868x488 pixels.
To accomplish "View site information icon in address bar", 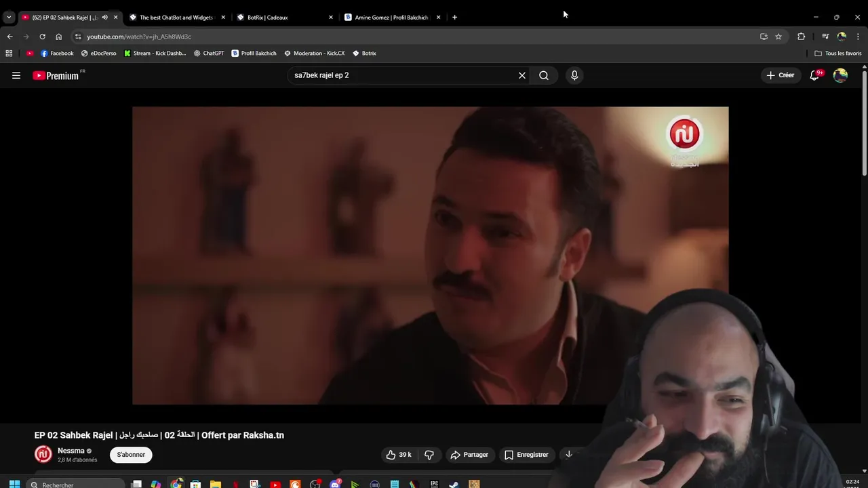I will point(78,37).
